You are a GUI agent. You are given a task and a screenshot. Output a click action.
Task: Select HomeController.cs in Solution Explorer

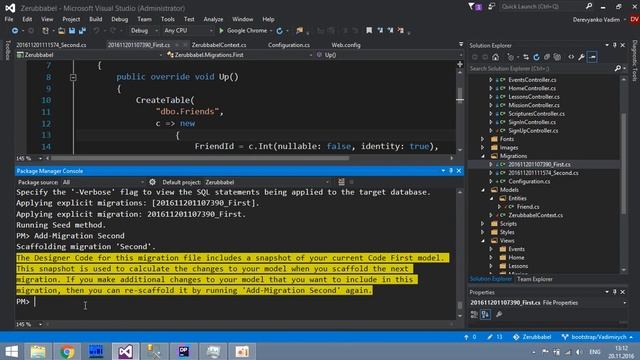pos(532,88)
